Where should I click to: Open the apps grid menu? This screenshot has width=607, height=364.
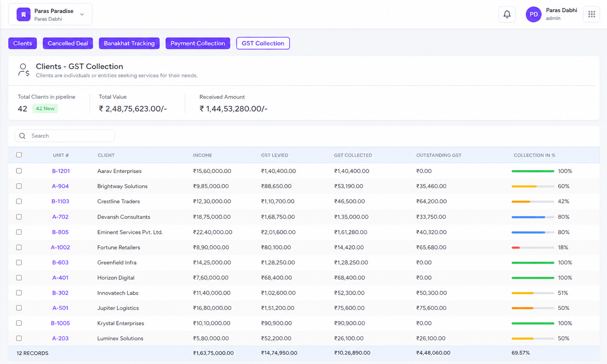click(x=592, y=14)
